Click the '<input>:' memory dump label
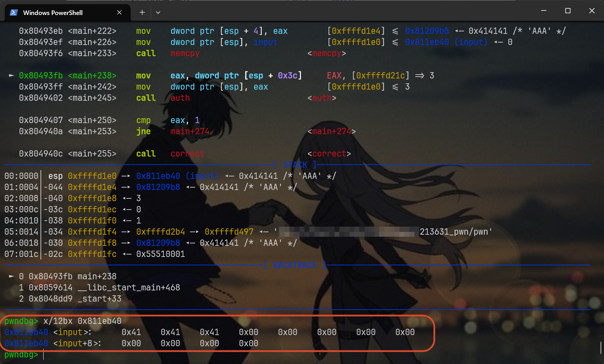Screen dimensions: 604x364 tap(72, 332)
